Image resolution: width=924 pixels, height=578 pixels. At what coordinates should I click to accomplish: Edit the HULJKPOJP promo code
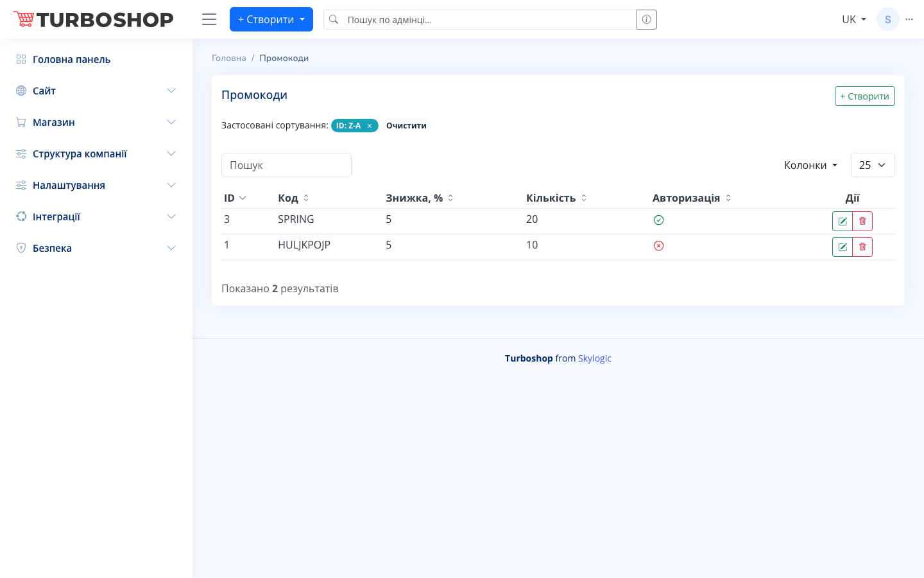coord(843,247)
